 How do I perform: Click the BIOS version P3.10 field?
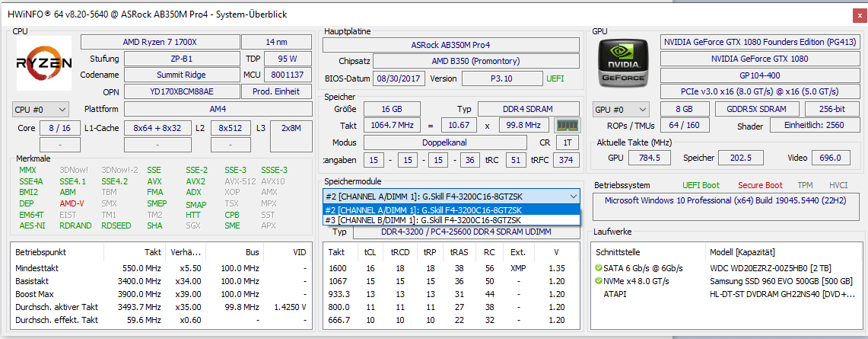coord(501,78)
